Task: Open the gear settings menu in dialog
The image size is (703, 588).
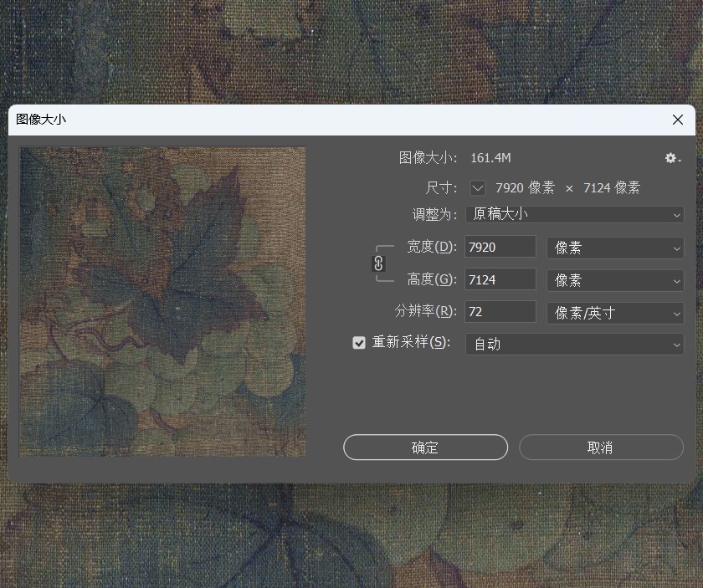Action: click(672, 158)
